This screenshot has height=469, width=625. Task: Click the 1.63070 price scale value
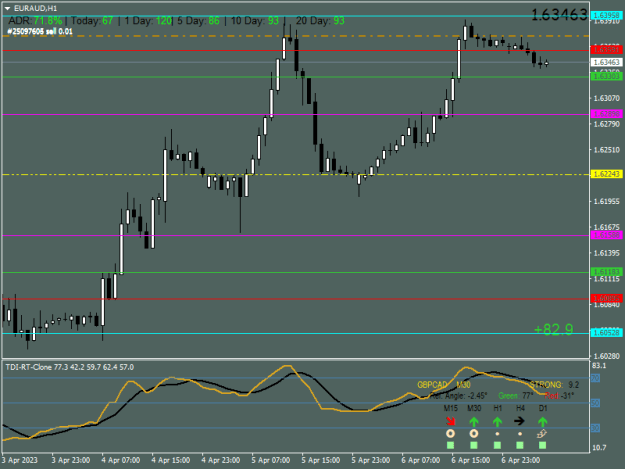[607, 98]
